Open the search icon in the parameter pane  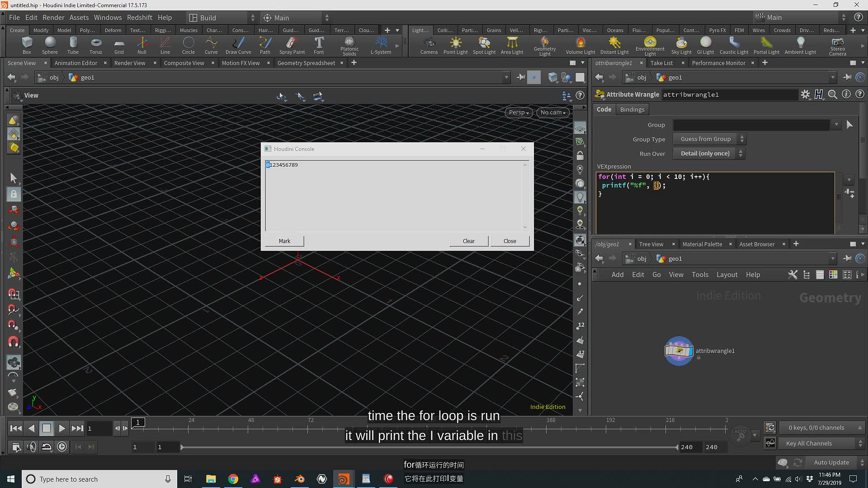click(x=832, y=94)
